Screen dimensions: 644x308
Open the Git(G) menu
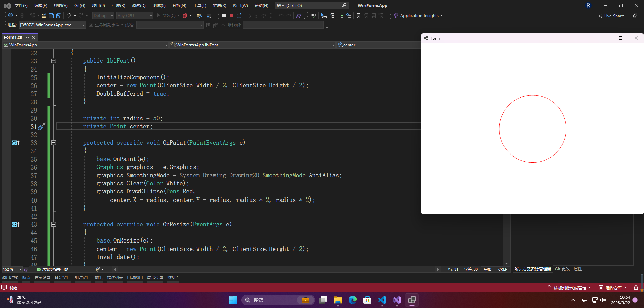pos(80,5)
